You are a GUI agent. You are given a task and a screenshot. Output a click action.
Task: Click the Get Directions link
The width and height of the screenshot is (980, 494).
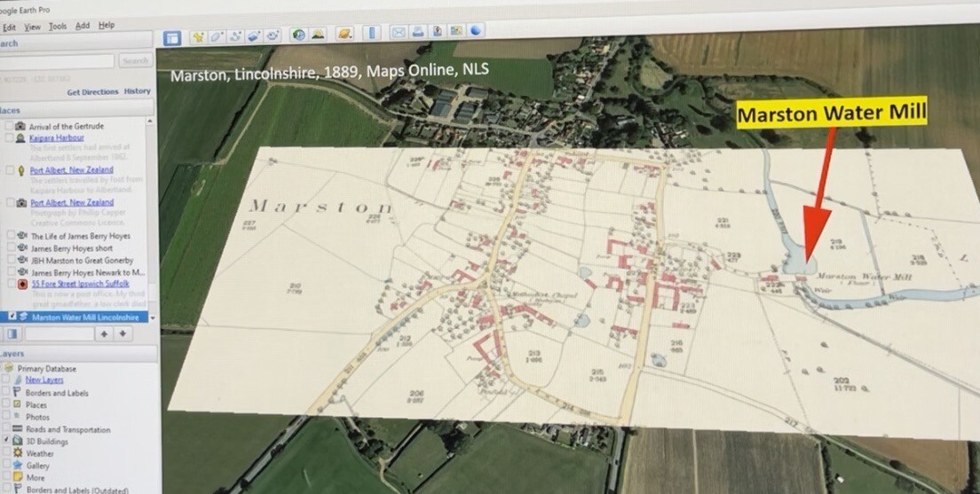point(92,92)
